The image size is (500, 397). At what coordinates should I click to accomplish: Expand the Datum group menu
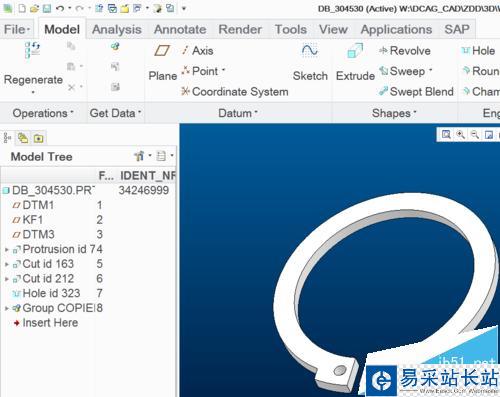[238, 113]
